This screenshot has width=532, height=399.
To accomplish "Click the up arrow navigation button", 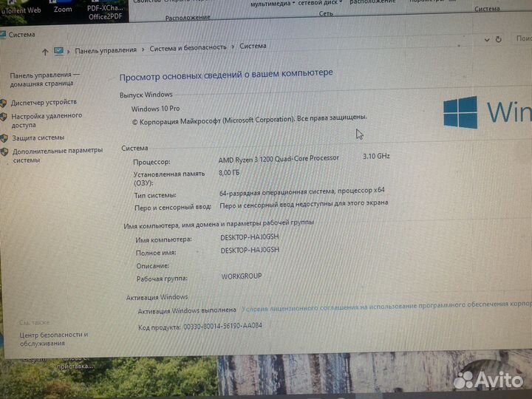I will (45, 52).
